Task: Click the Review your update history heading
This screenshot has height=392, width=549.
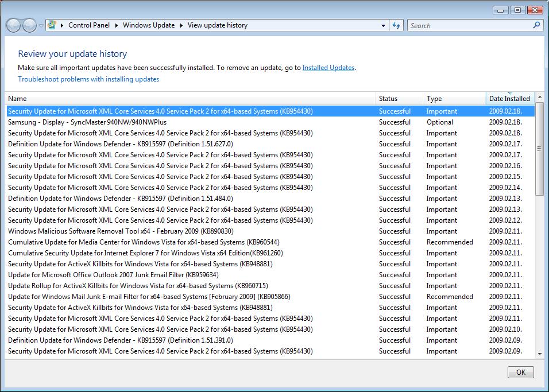Action: click(x=72, y=53)
